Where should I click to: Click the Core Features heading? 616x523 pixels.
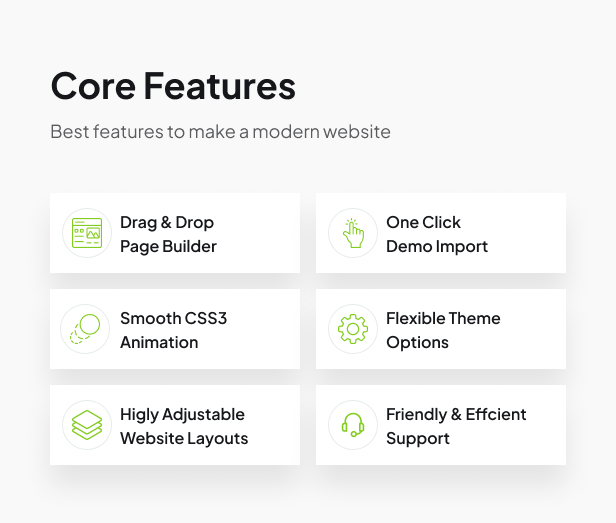(173, 87)
